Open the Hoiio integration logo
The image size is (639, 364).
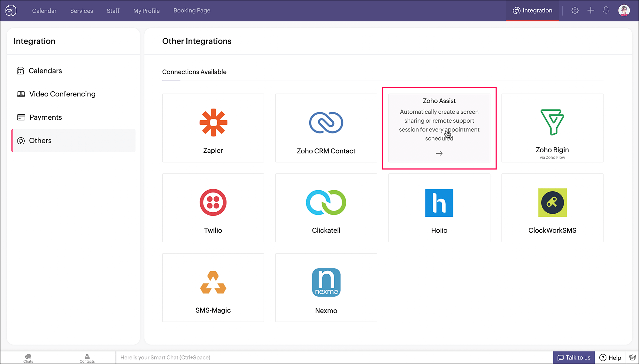pos(439,203)
